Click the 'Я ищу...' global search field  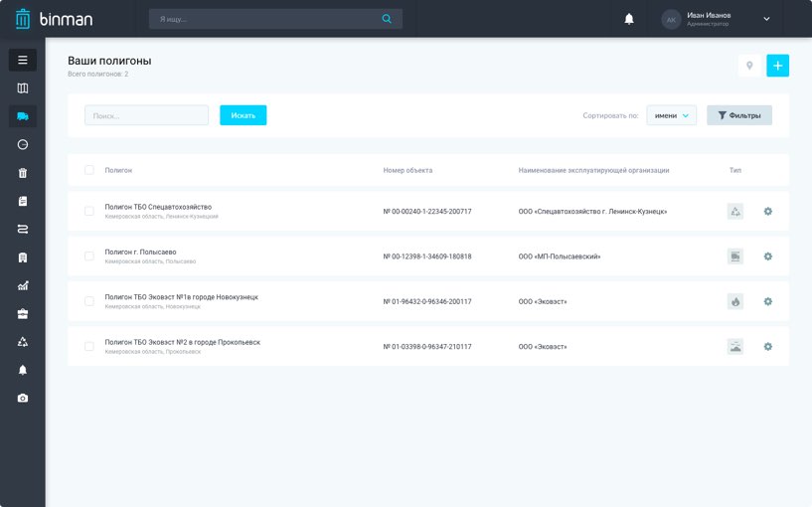coord(263,19)
